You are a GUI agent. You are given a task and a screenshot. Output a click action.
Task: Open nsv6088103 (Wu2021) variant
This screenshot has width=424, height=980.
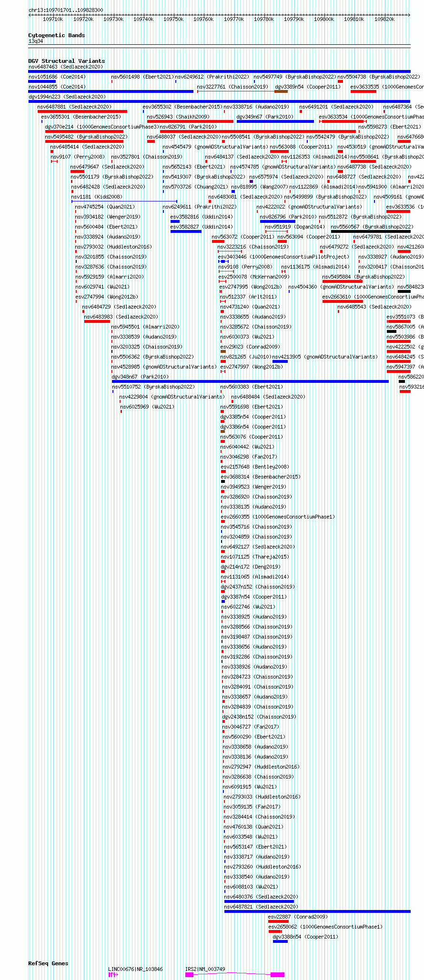pos(251,887)
